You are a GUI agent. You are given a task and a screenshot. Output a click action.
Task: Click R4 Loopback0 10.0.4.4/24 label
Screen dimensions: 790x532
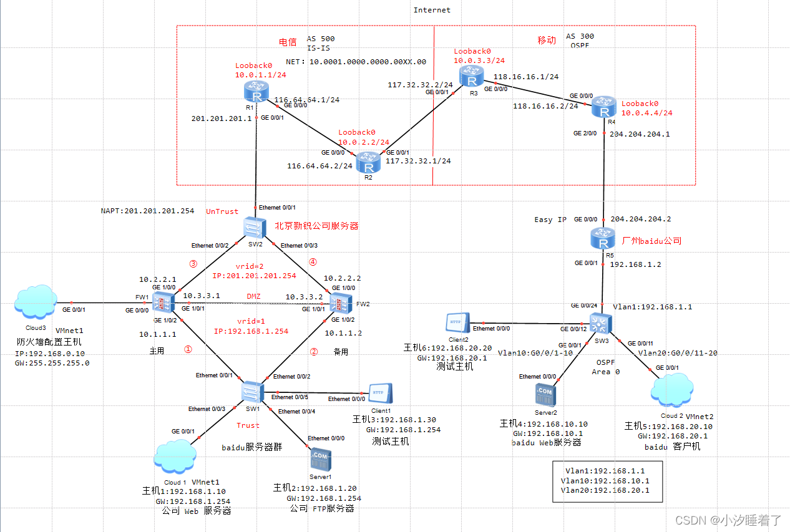point(647,109)
